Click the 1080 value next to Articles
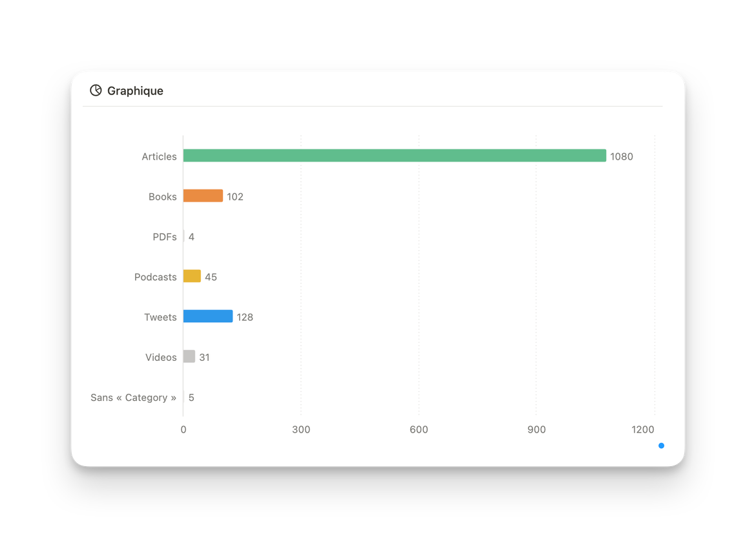This screenshot has width=756, height=538. click(622, 156)
